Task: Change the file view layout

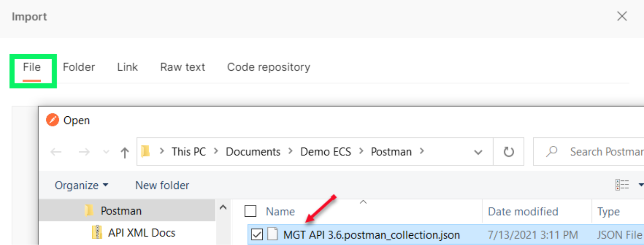Action: pyautogui.click(x=622, y=185)
